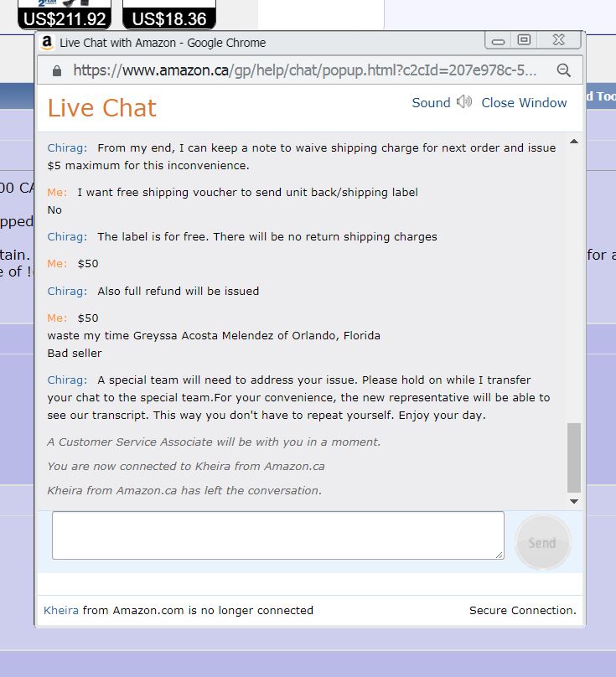Minimize the Live Chat popup window
The height and width of the screenshot is (677, 616).
pos(498,41)
